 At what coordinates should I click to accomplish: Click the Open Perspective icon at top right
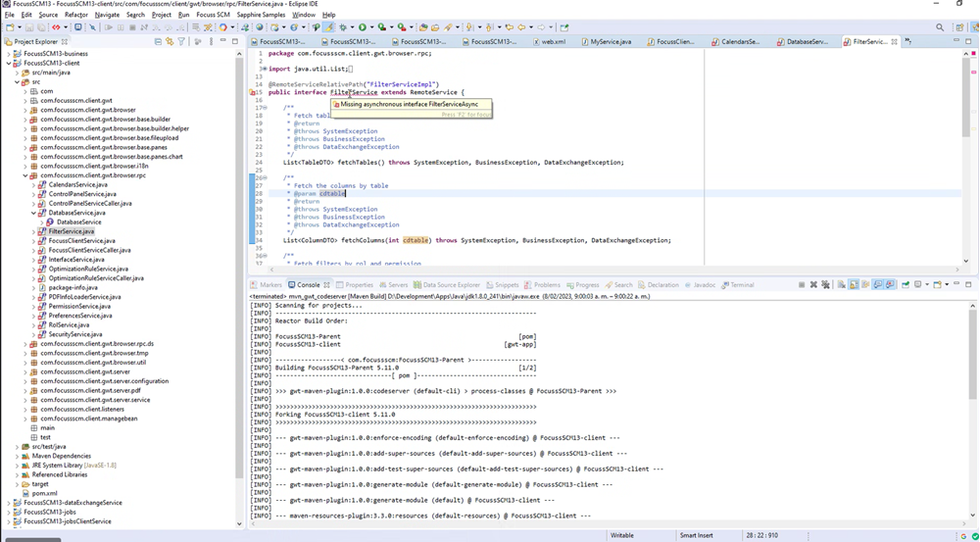point(959,27)
